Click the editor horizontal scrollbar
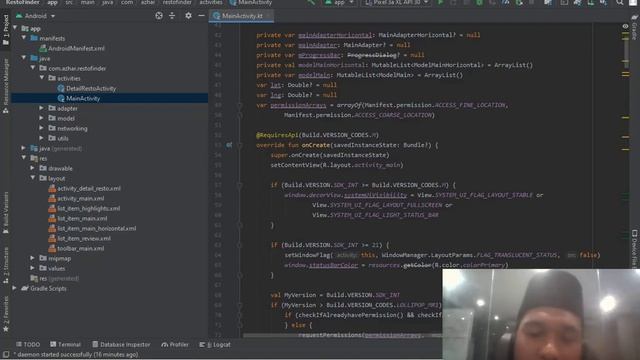 [342, 335]
